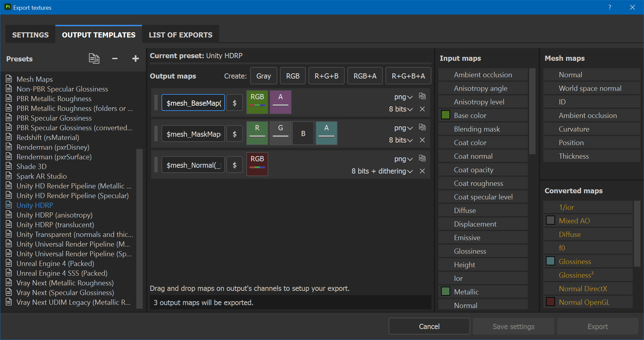Click the Presets list scrollbar
Screen dimensions: 644x340
click(x=139, y=228)
